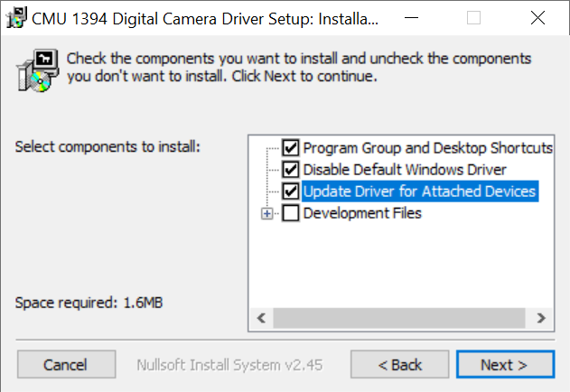
Task: Select the Program Group and Desktop Shortcuts label
Action: point(427,148)
